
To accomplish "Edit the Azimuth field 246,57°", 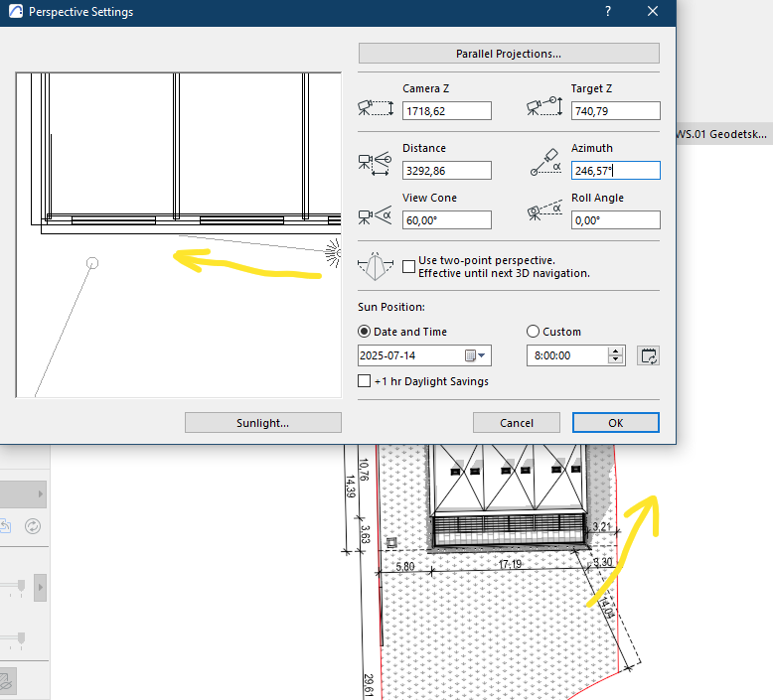I will [x=615, y=171].
